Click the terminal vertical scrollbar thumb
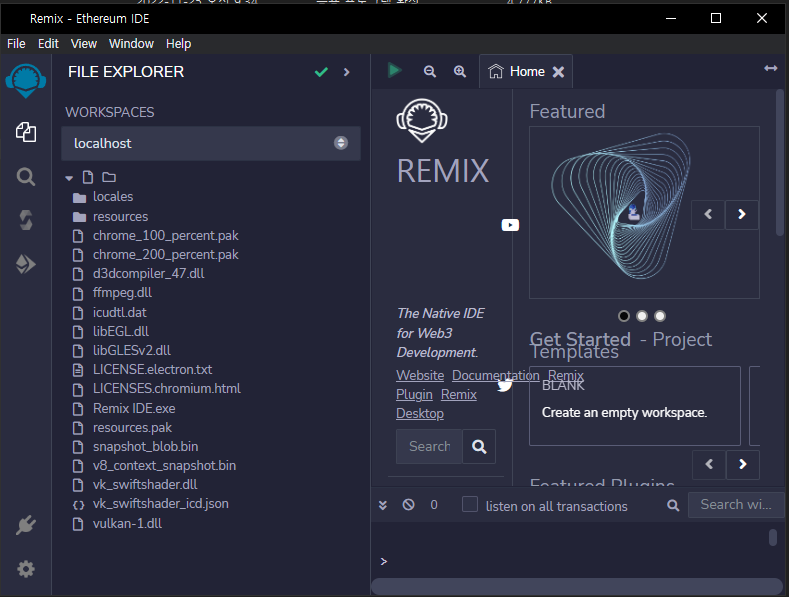 coord(773,537)
